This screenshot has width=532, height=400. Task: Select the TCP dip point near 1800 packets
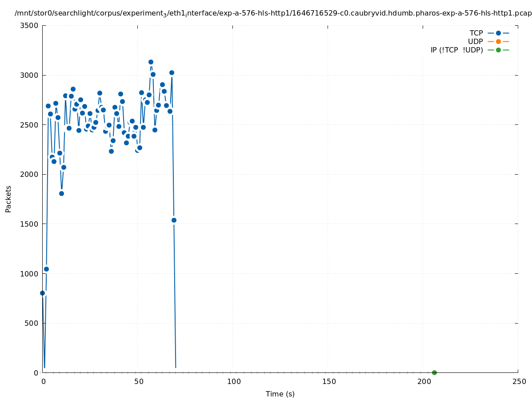coord(61,193)
